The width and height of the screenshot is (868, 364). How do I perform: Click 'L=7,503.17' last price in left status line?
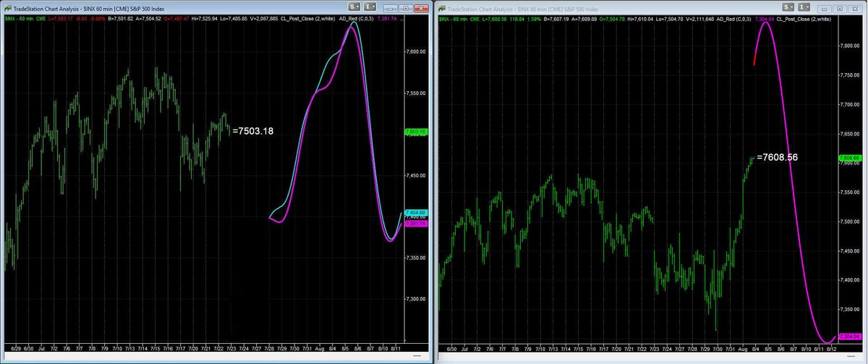pyautogui.click(x=61, y=18)
